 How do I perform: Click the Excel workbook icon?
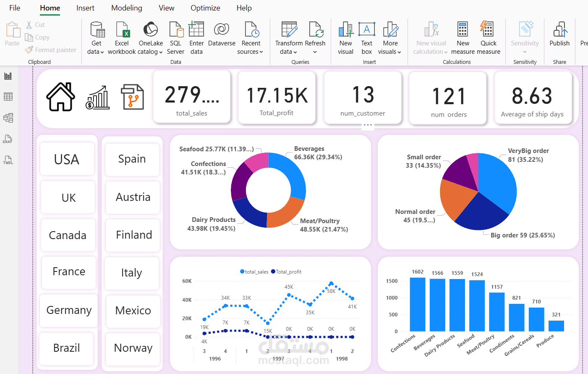coord(122,29)
